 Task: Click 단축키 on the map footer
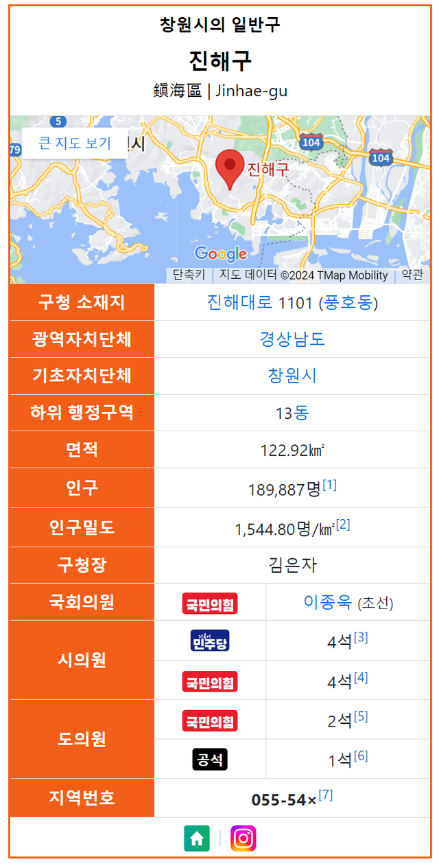(x=189, y=275)
